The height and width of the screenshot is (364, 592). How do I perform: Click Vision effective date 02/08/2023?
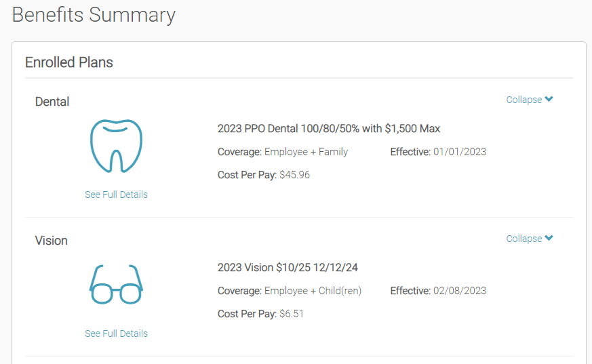point(460,290)
